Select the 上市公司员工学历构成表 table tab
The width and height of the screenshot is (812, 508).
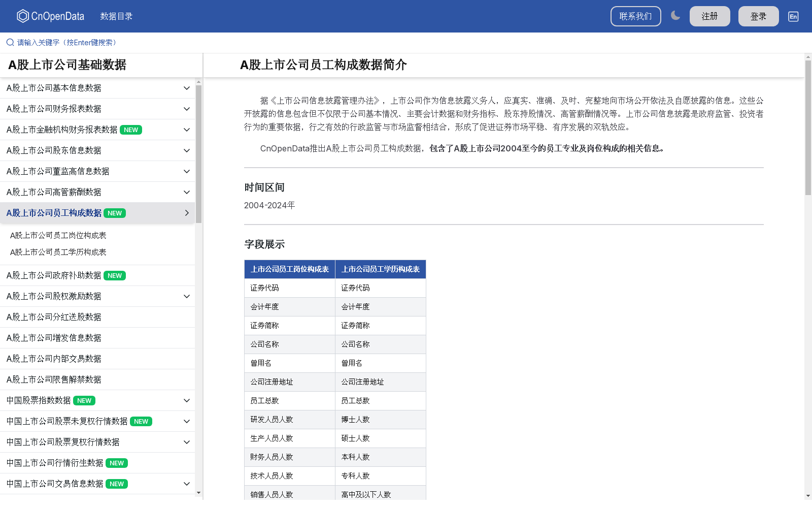[x=381, y=269]
